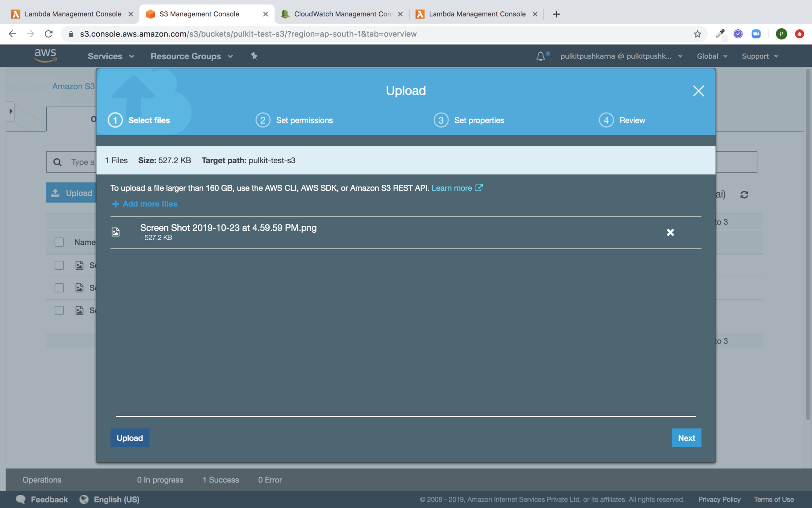812x508 pixels.
Task: Bookmark page using the star icon
Action: pyautogui.click(x=697, y=34)
